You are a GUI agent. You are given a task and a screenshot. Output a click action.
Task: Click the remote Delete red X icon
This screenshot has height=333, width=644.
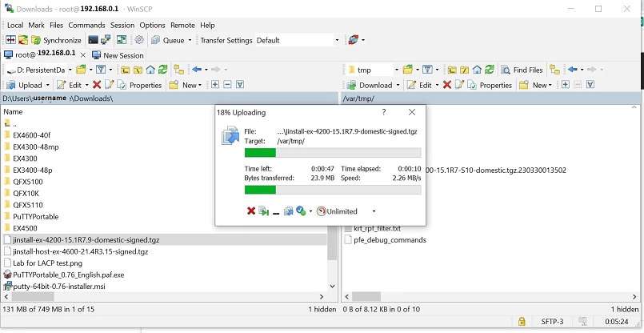447,85
